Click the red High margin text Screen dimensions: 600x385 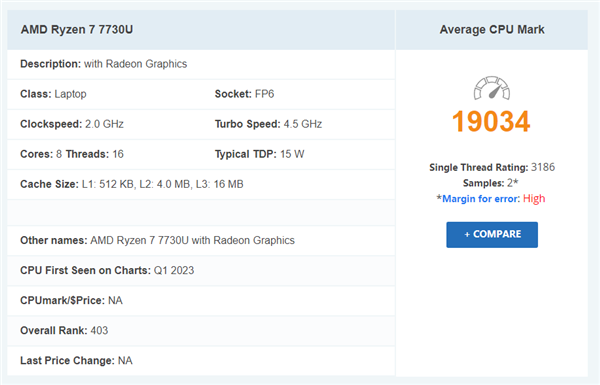[x=534, y=199]
